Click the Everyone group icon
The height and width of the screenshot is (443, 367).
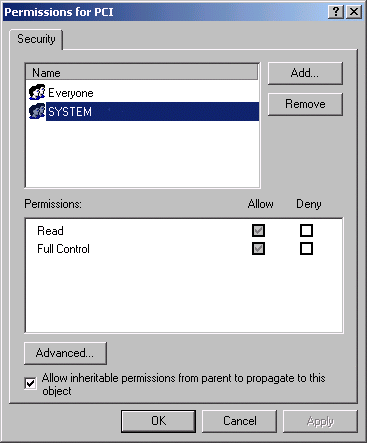tap(37, 92)
